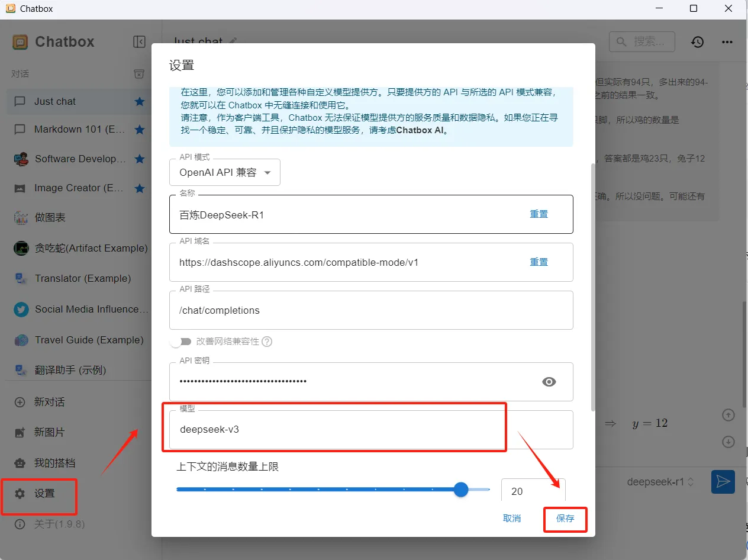Select the Image Creator conversation
Image resolution: width=748 pixels, height=560 pixels.
79,188
